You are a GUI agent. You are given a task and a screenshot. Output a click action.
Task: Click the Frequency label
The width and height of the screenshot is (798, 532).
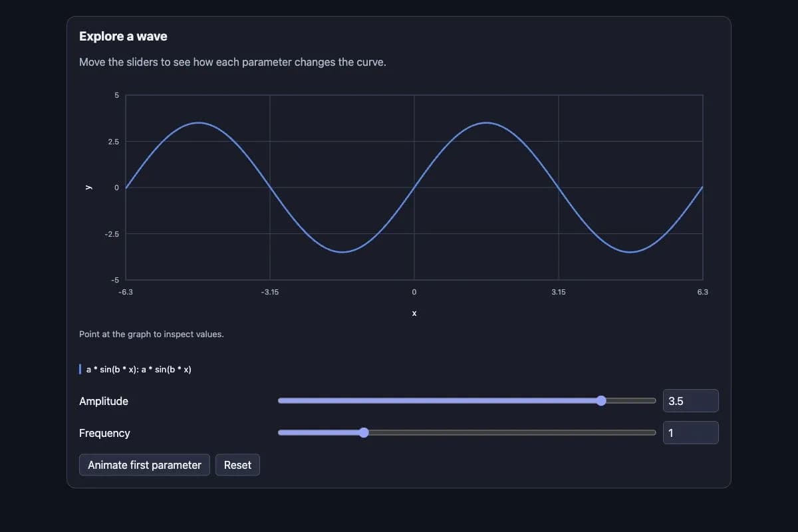pyautogui.click(x=104, y=433)
